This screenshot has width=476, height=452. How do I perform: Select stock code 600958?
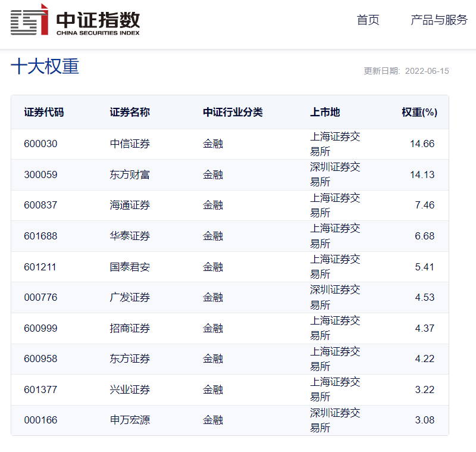[40, 359]
